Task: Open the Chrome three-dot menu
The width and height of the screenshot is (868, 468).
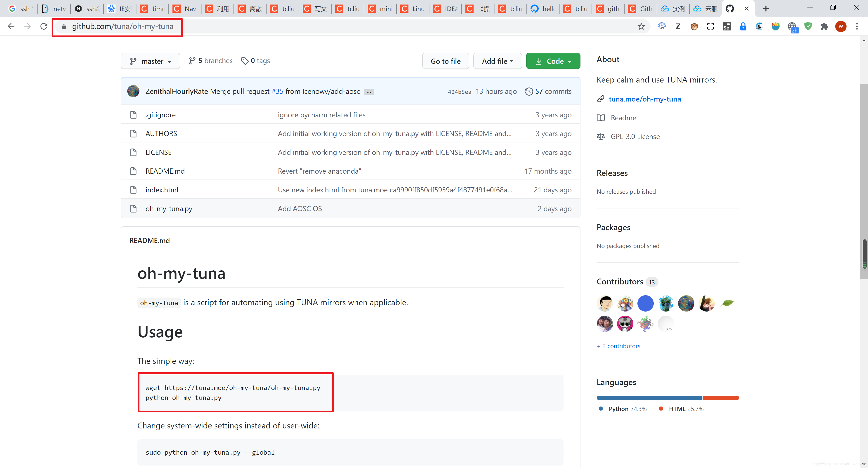Action: [x=857, y=26]
